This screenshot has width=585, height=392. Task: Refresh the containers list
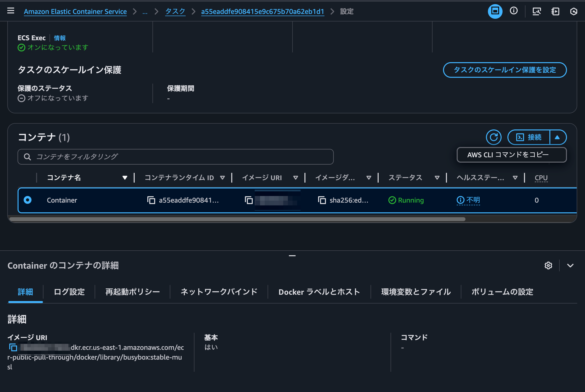coord(494,137)
